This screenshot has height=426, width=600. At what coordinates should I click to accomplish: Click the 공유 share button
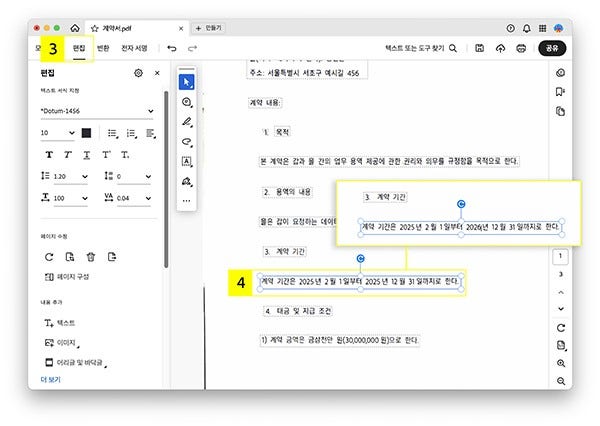click(x=552, y=48)
